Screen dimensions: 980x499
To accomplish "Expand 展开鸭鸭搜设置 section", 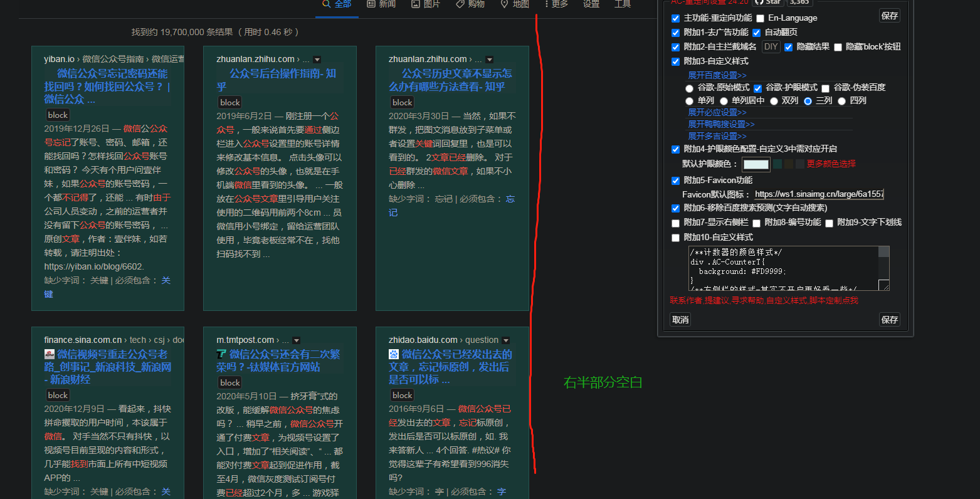I will coord(721,124).
